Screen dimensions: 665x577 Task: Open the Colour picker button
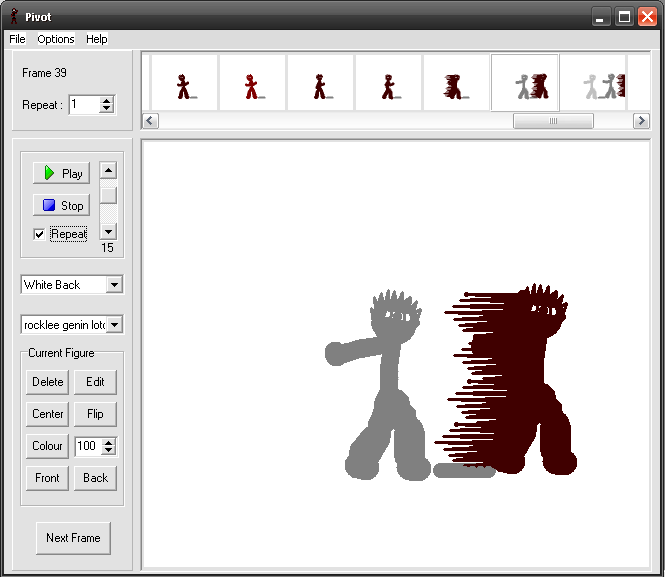48,446
